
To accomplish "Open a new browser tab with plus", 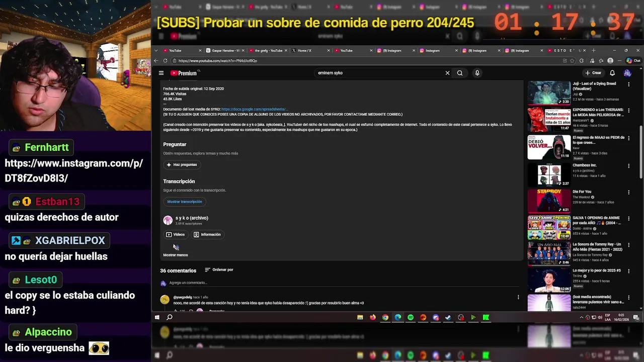I will tap(594, 50).
